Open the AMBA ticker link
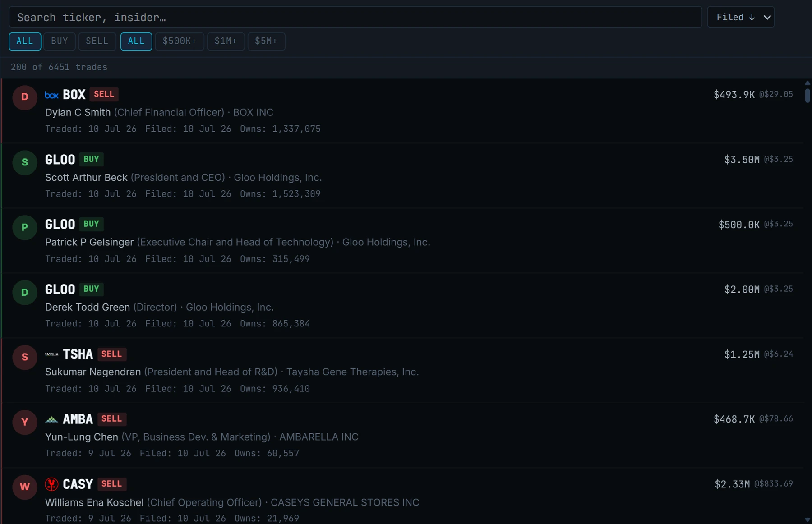Screen dimensions: 812x524 [x=78, y=419]
